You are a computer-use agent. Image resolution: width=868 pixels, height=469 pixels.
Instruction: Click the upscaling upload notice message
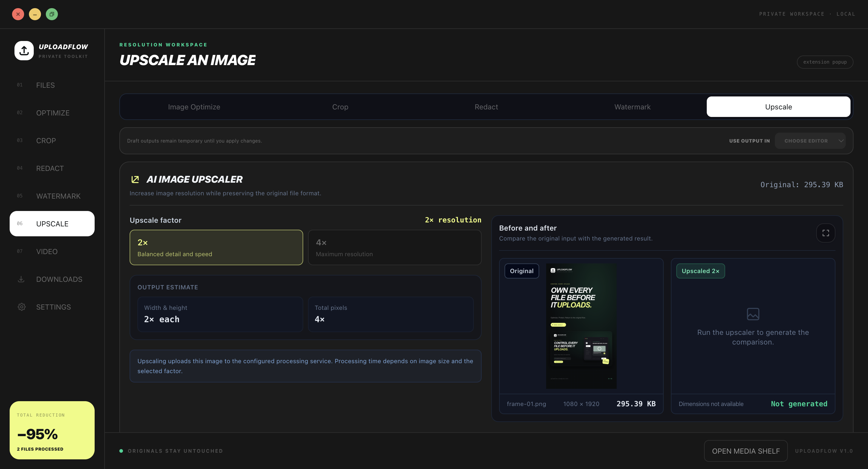coord(306,366)
